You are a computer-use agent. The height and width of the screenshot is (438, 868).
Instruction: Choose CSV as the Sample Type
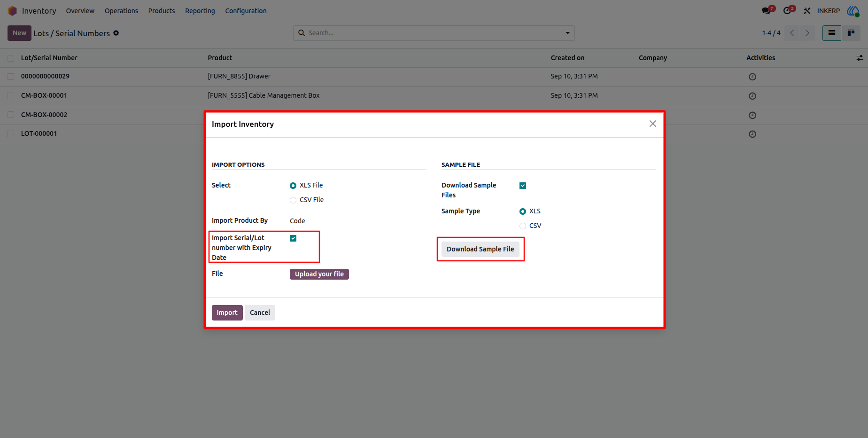click(x=523, y=226)
